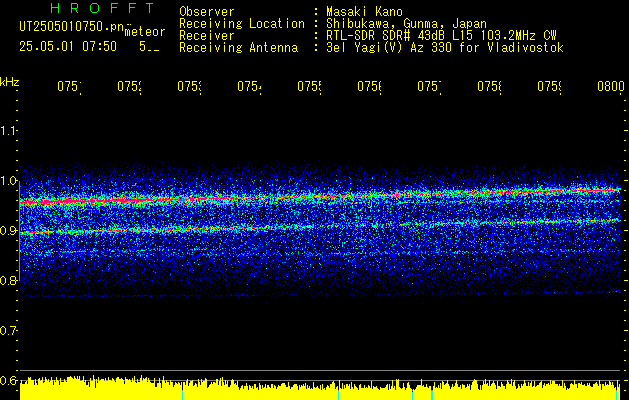Viewport: 629px width, 400px height.
Task: Select the file name UT2505010750.pn
Action: (71, 27)
